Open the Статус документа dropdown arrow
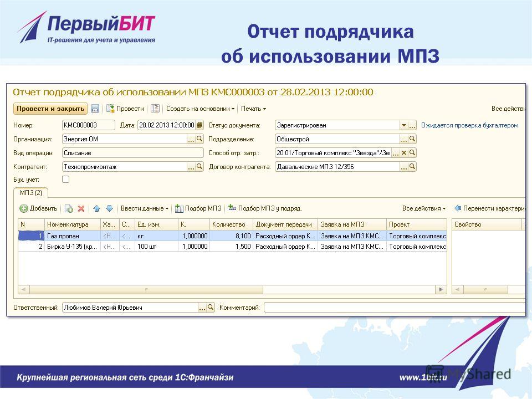 pyautogui.click(x=404, y=125)
